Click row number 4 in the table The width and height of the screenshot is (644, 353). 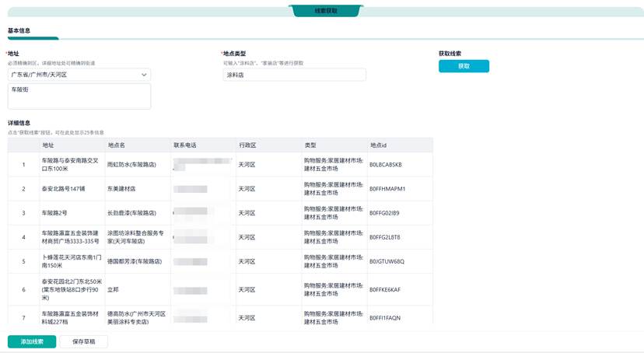tap(23, 237)
